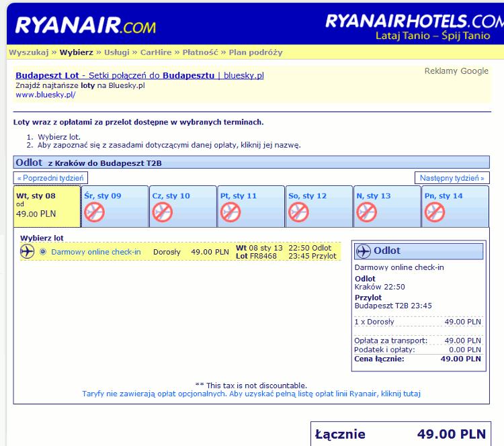The image size is (504, 446).
Task: Click '23:45 Przylot' arrival time
Action: click(x=312, y=256)
